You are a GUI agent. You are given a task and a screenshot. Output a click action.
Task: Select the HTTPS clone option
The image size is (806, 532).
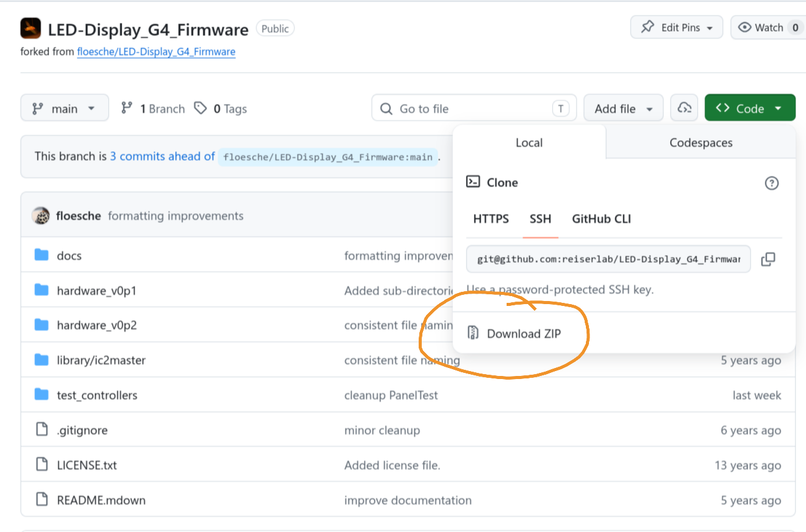491,219
